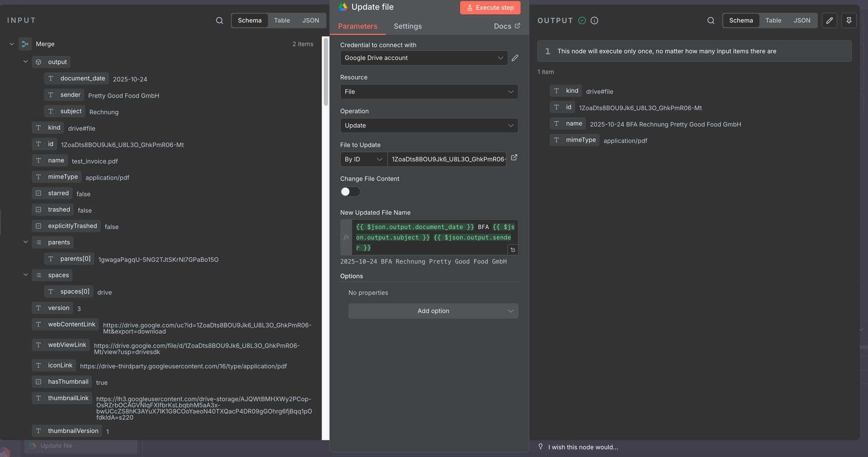Click the Execute step button
The width and height of the screenshot is (868, 457).
490,8
